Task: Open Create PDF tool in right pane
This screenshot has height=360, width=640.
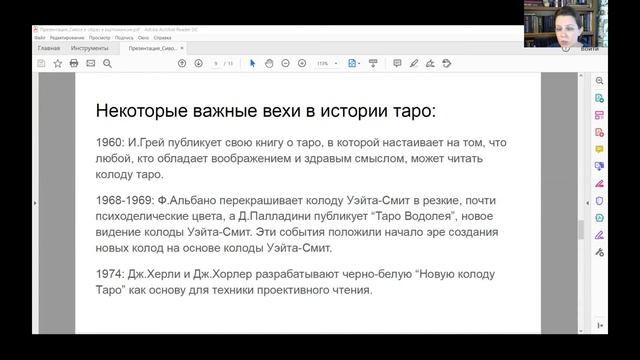Action: (x=599, y=132)
